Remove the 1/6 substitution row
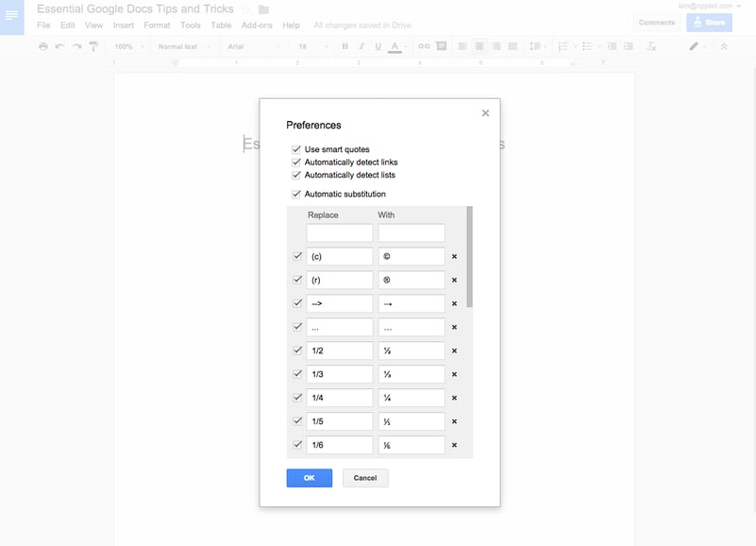This screenshot has height=546, width=756. pyautogui.click(x=454, y=445)
